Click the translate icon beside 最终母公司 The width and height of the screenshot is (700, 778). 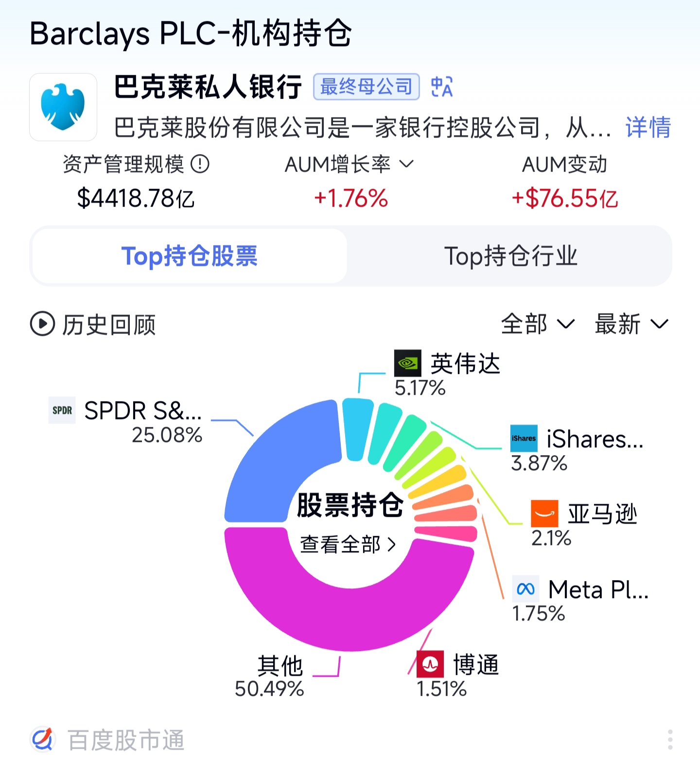click(442, 87)
